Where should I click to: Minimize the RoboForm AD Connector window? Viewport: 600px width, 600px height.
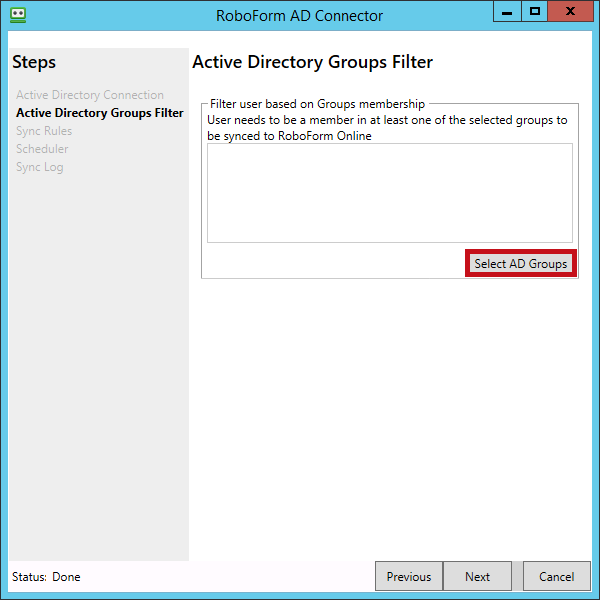[507, 12]
